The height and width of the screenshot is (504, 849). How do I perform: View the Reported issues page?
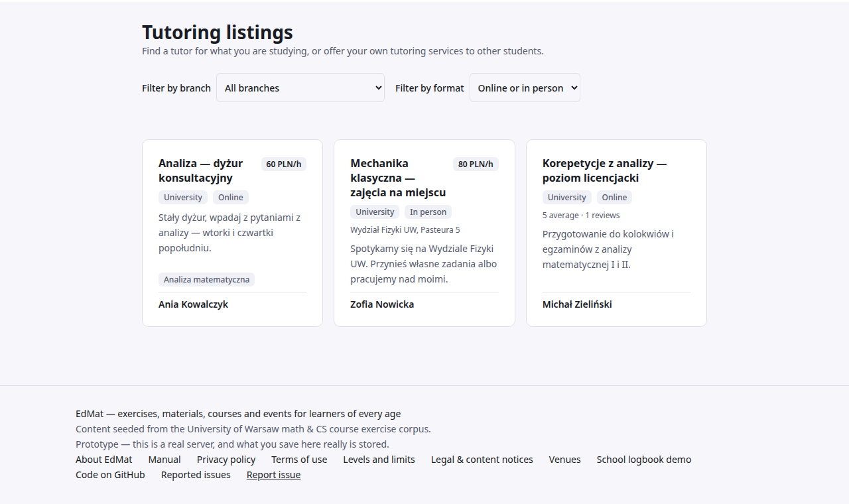click(196, 475)
